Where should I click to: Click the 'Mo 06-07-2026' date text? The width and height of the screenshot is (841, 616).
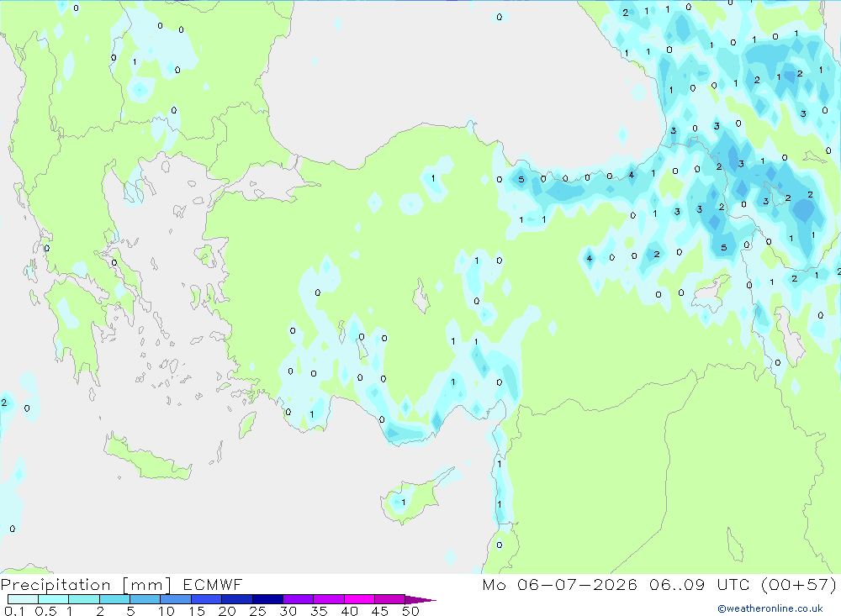[560, 584]
